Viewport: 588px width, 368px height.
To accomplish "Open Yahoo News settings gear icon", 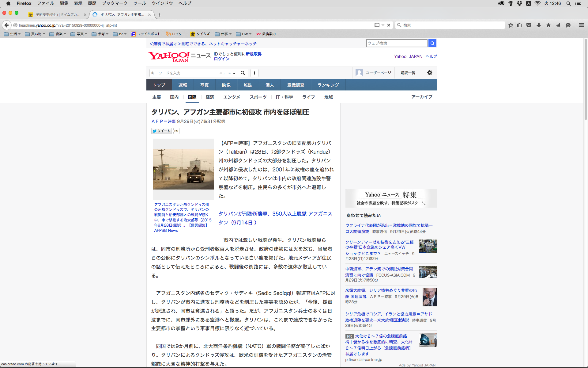I will point(429,73).
